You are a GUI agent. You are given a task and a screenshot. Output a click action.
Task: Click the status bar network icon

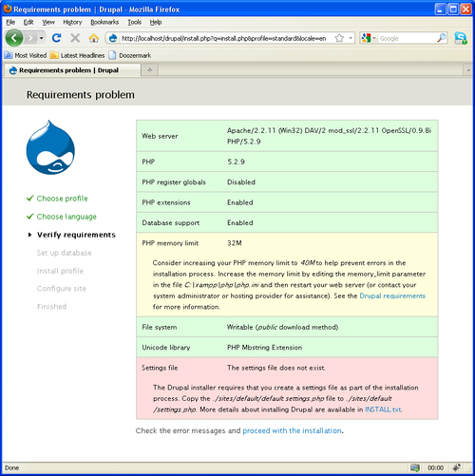pyautogui.click(x=415, y=467)
